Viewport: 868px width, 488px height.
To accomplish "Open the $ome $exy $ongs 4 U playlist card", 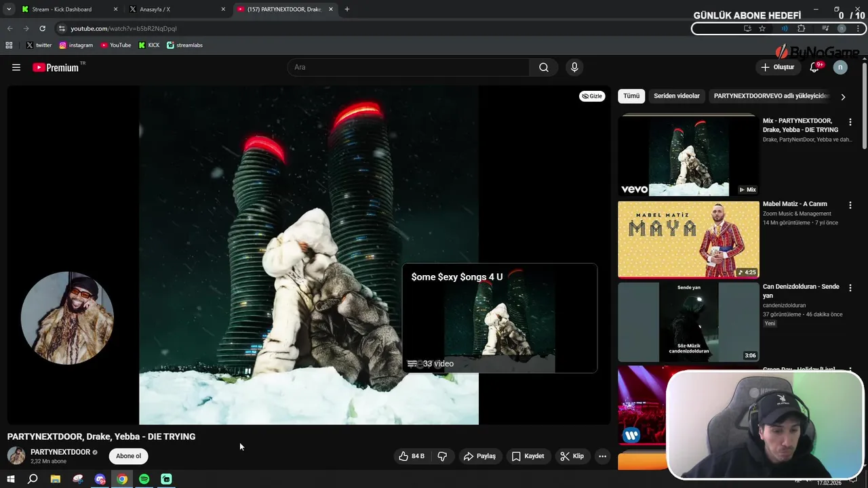I will point(500,318).
